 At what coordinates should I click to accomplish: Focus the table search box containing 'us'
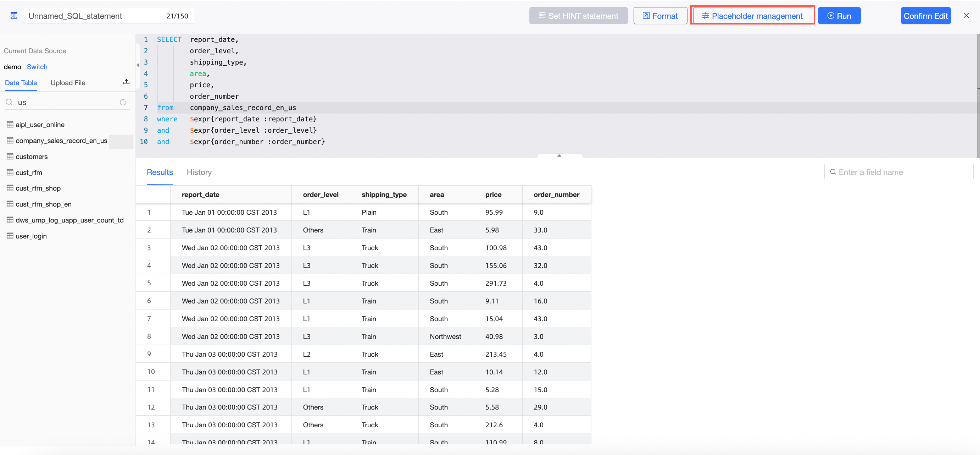point(67,102)
